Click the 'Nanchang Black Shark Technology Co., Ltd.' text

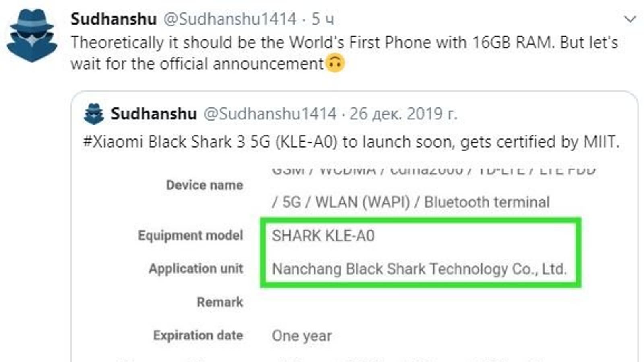(x=419, y=269)
